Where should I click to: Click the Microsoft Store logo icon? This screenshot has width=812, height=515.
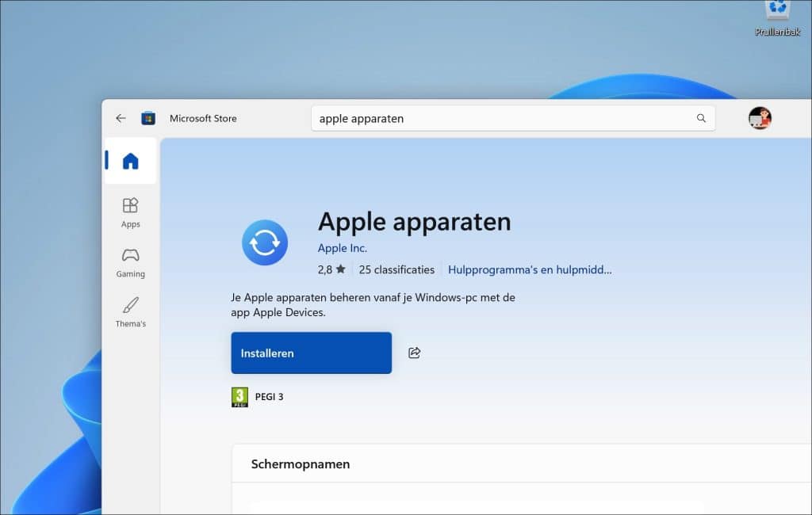(148, 119)
